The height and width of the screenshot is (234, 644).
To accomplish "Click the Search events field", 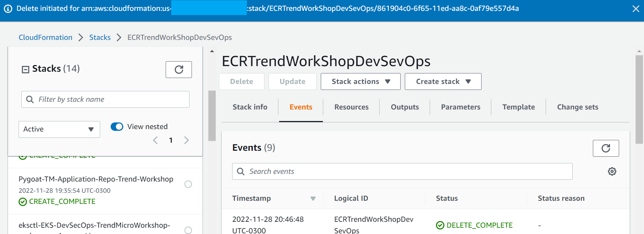I will click(402, 171).
